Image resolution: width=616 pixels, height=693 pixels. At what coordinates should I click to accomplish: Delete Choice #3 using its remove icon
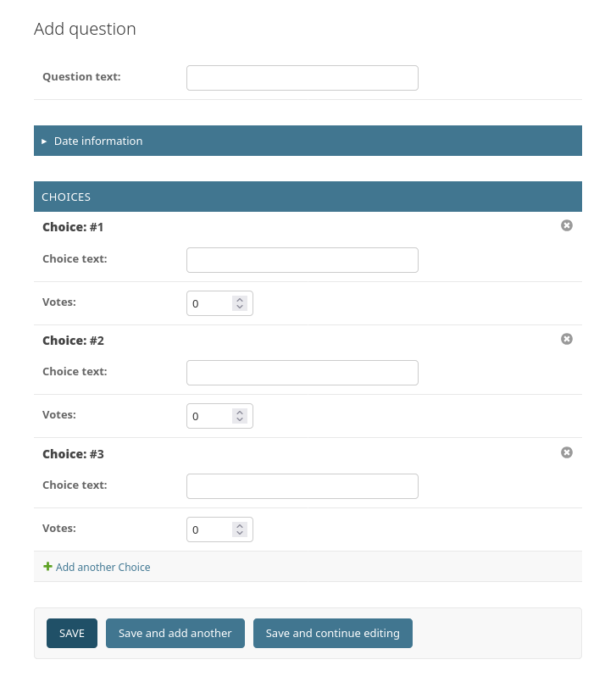tap(566, 452)
